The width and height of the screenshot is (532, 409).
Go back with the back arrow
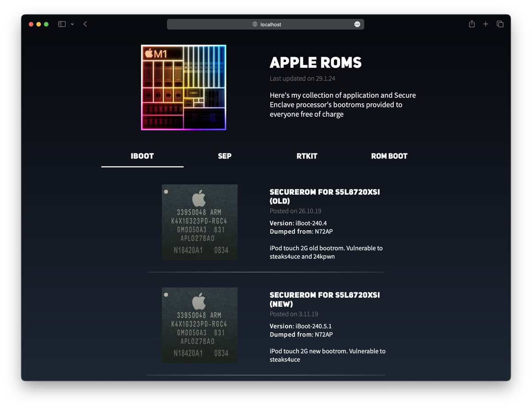(85, 24)
